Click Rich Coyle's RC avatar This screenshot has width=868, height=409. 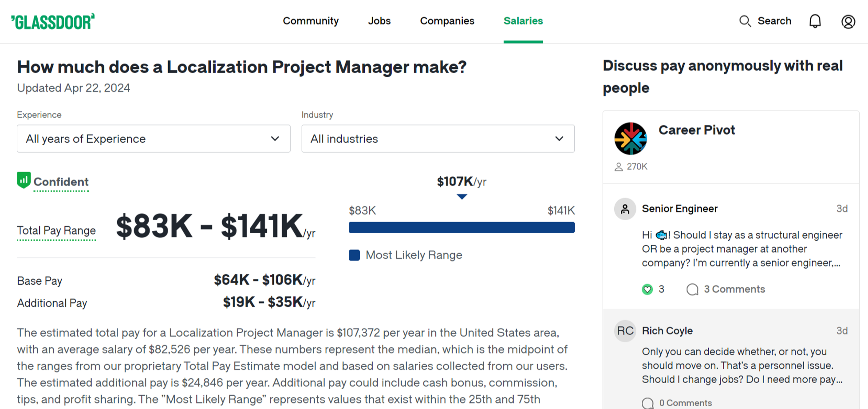pos(624,331)
